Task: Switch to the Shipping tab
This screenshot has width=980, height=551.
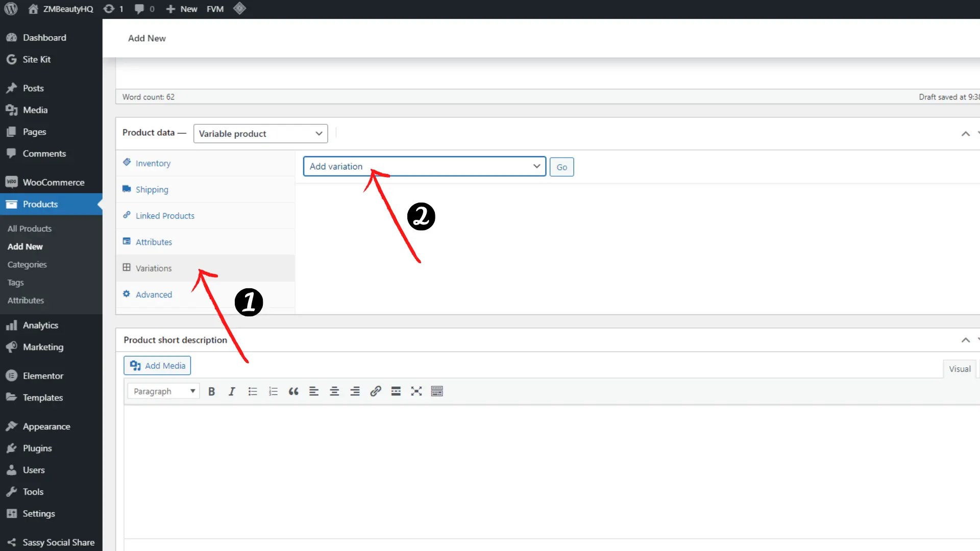Action: pos(206,189)
